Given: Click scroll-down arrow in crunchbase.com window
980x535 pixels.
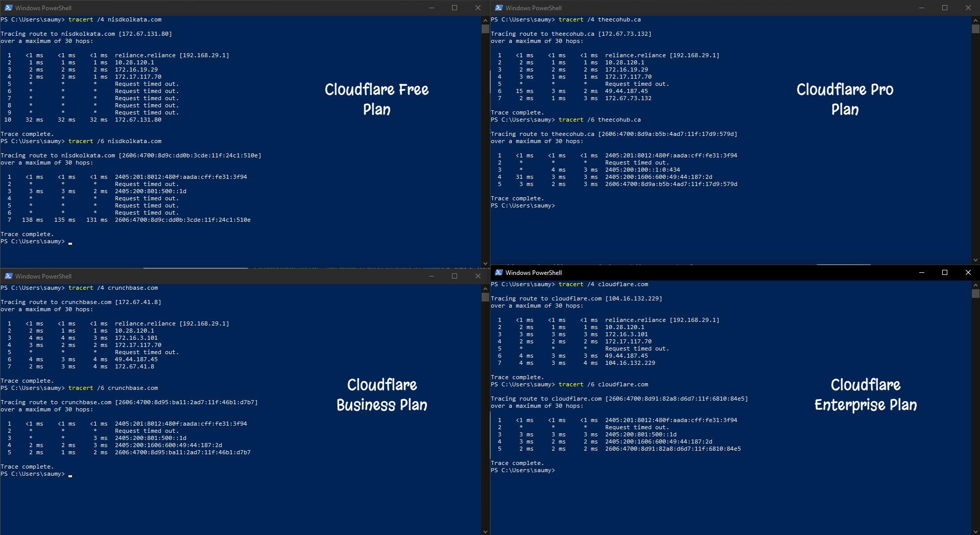Looking at the screenshot, I should (x=485, y=531).
